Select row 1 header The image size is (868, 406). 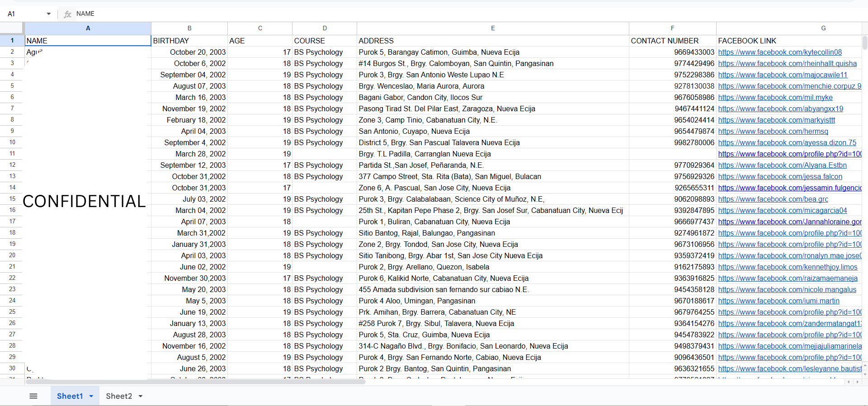point(12,41)
